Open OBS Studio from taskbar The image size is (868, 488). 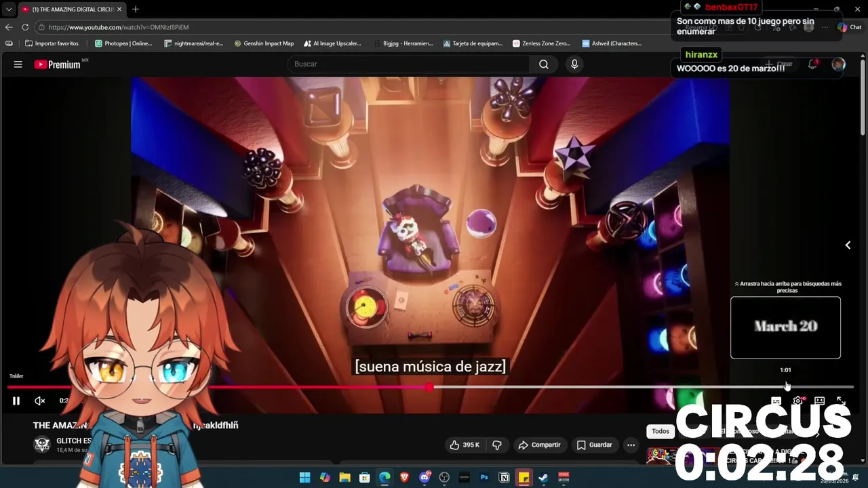(444, 477)
